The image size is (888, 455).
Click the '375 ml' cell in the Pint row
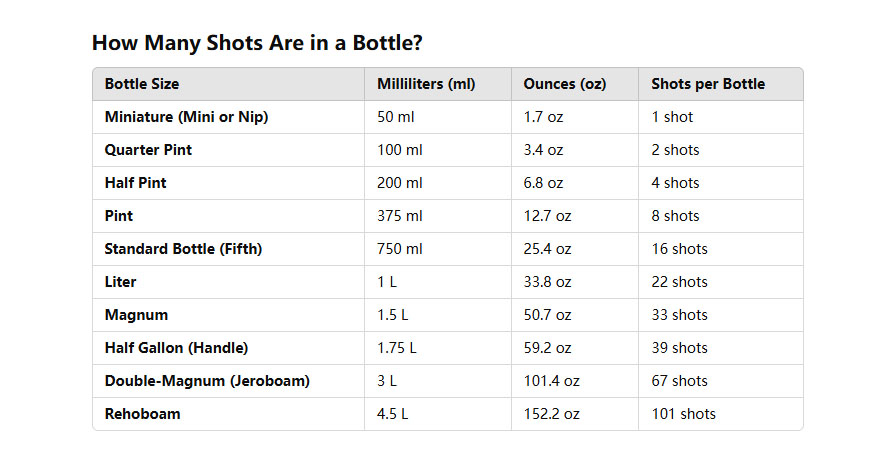point(398,216)
